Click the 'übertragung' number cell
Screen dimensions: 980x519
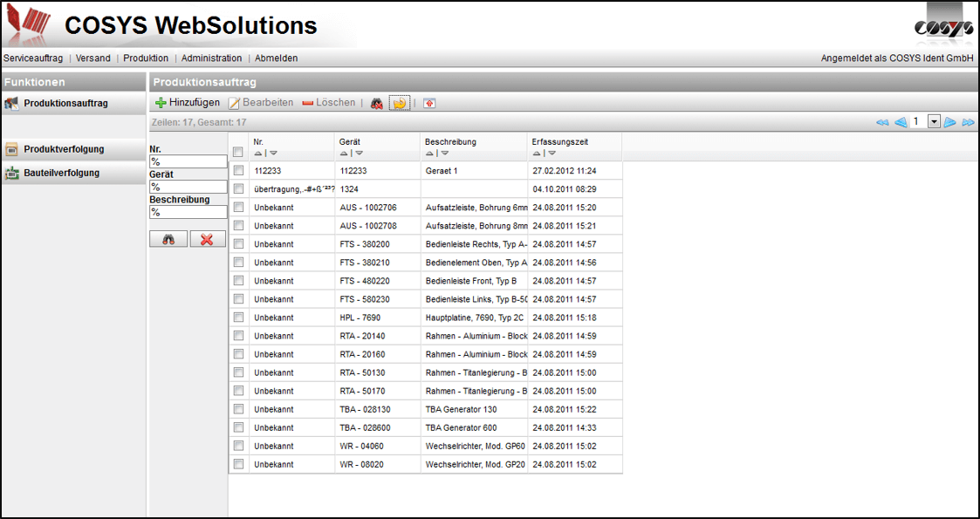point(291,188)
